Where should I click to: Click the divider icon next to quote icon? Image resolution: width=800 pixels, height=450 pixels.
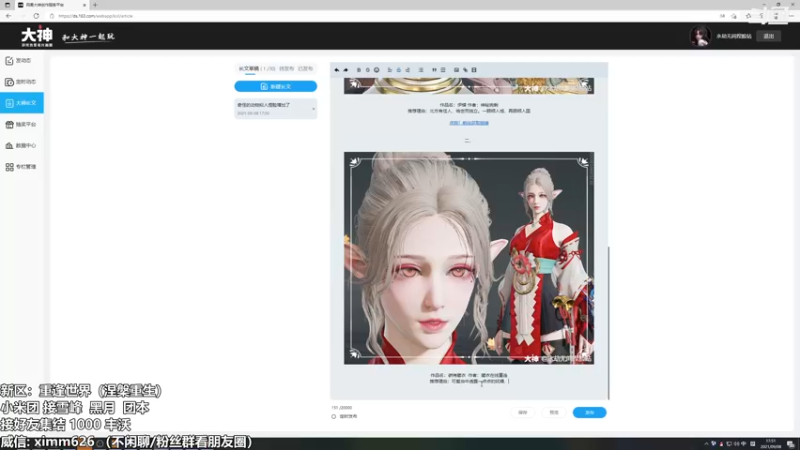[x=443, y=70]
